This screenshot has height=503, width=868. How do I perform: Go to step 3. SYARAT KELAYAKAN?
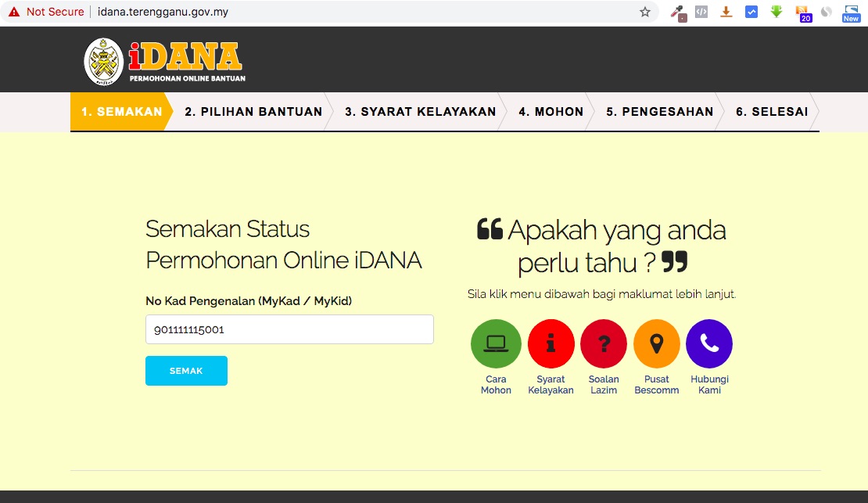coord(421,111)
